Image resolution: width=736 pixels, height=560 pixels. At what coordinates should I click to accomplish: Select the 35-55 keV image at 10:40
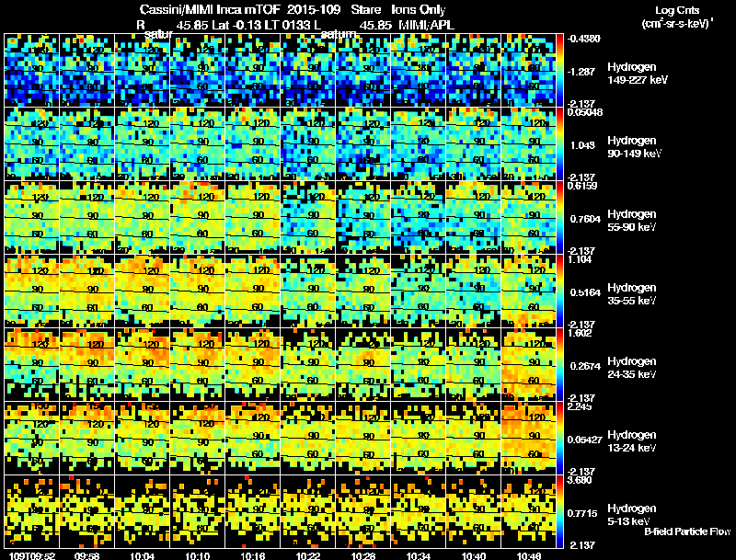click(x=474, y=291)
